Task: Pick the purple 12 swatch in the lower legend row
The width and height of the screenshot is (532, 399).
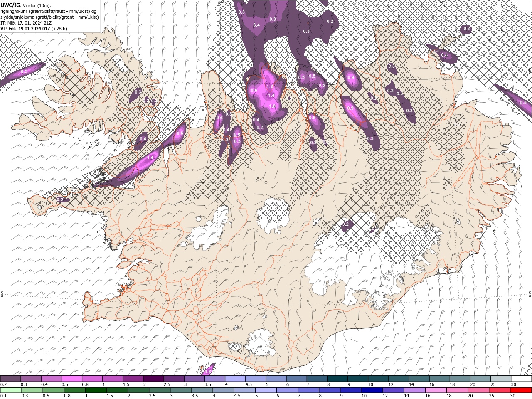Action: pyautogui.click(x=393, y=390)
